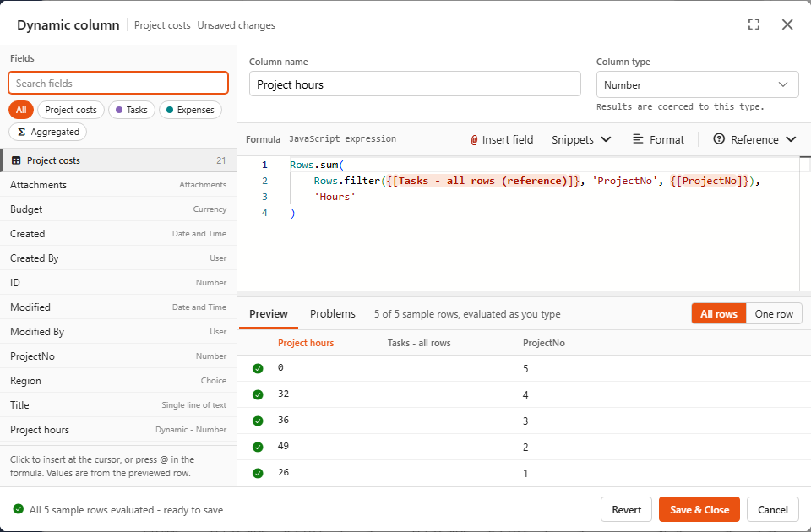Image resolution: width=811 pixels, height=532 pixels.
Task: Focus the Search fields box
Action: 118,84
